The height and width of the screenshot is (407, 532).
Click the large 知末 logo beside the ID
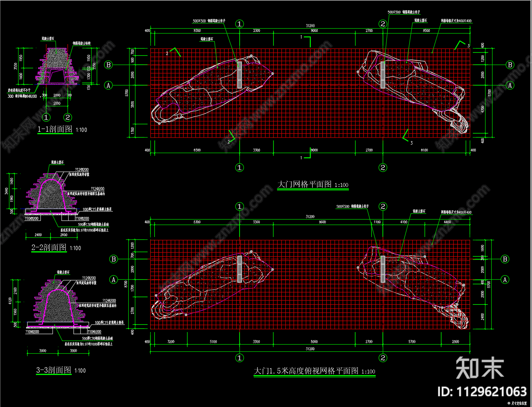480,368
